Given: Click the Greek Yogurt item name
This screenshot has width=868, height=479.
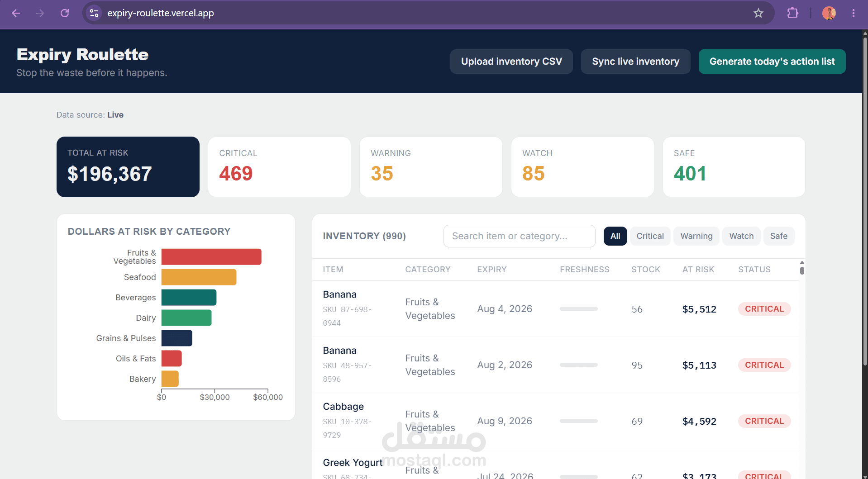Looking at the screenshot, I should point(353,463).
